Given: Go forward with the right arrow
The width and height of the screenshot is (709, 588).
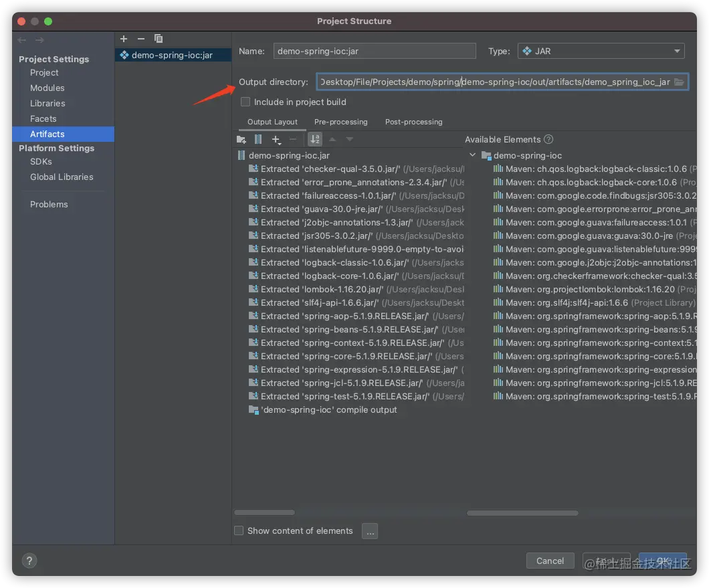Looking at the screenshot, I should (39, 40).
